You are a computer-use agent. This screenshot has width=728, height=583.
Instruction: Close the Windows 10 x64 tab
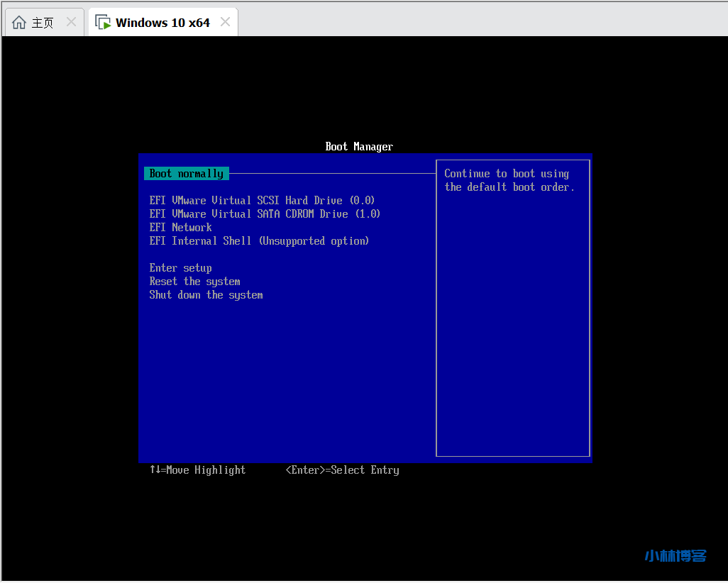coord(225,22)
